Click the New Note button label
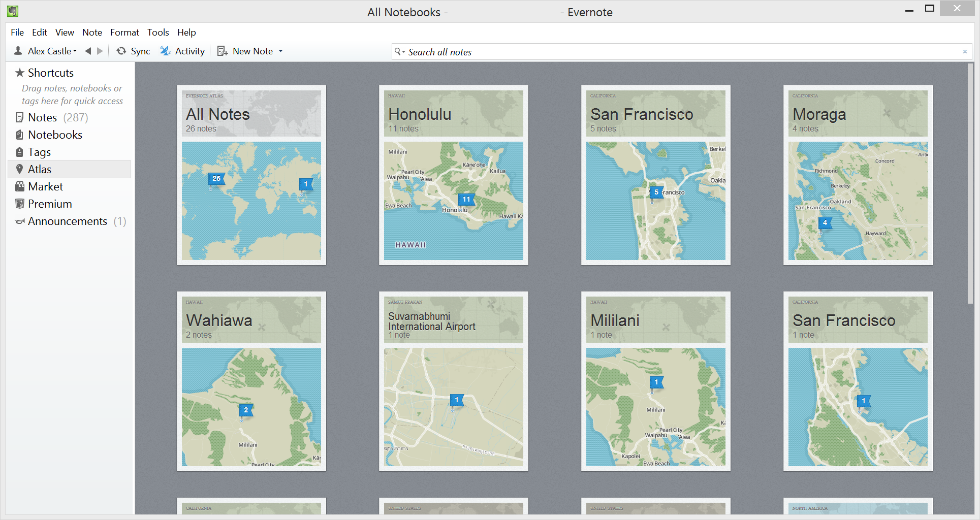This screenshot has height=520, width=980. click(x=252, y=51)
